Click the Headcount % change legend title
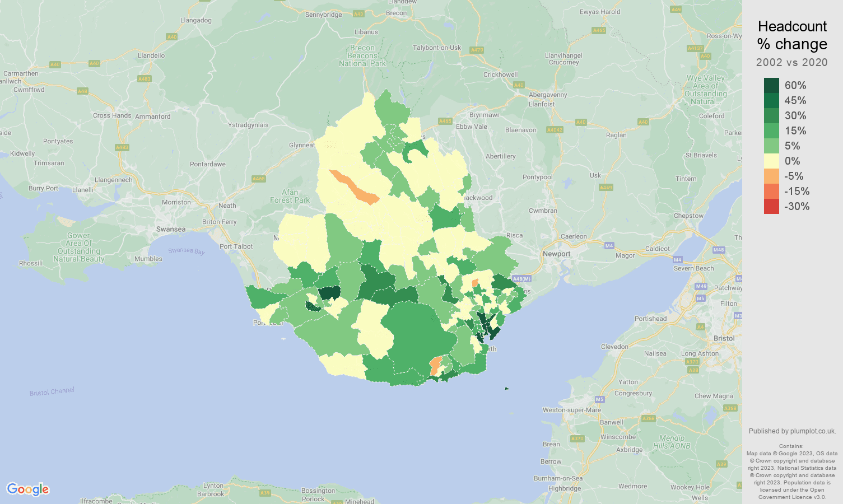Viewport: 843px width, 504px height. pos(792,35)
